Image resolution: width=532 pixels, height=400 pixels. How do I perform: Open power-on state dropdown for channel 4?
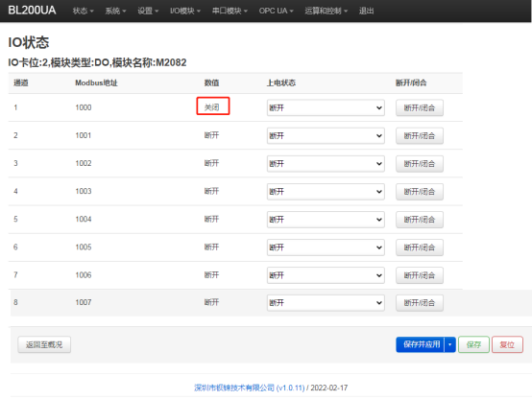(326, 192)
